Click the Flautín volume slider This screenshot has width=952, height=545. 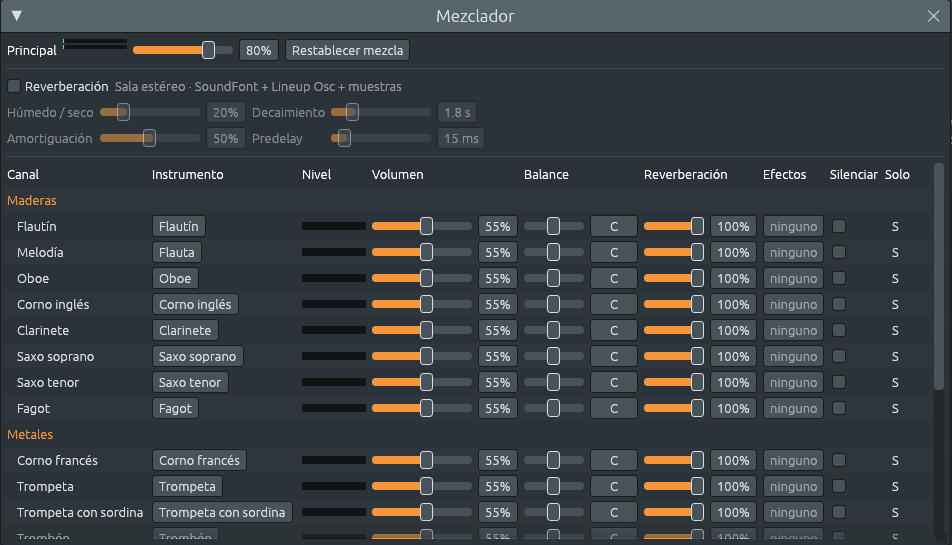pyautogui.click(x=421, y=226)
